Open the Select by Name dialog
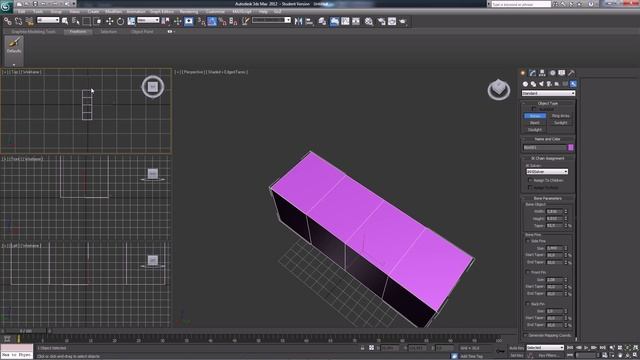 click(x=76, y=21)
